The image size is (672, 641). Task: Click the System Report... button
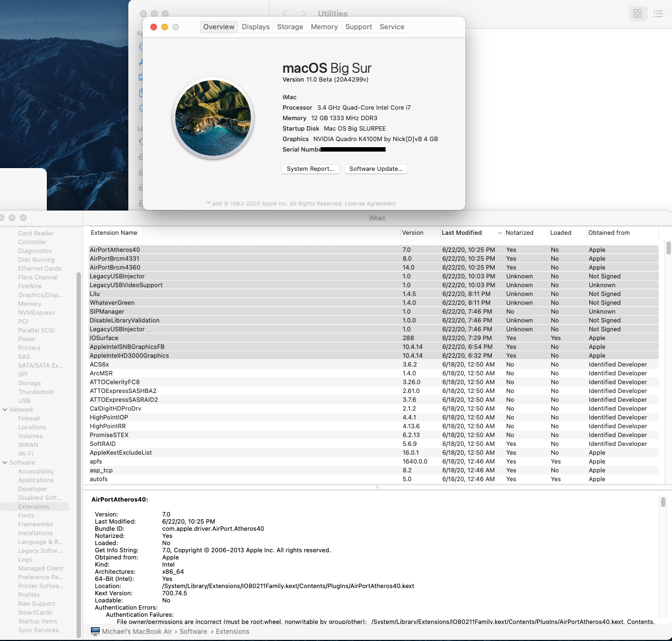pos(310,169)
